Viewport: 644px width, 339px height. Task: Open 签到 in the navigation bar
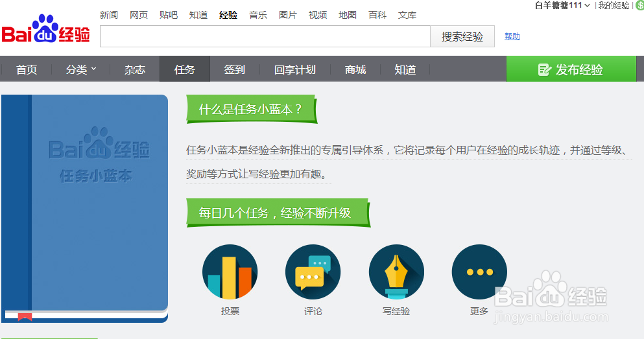(x=235, y=69)
